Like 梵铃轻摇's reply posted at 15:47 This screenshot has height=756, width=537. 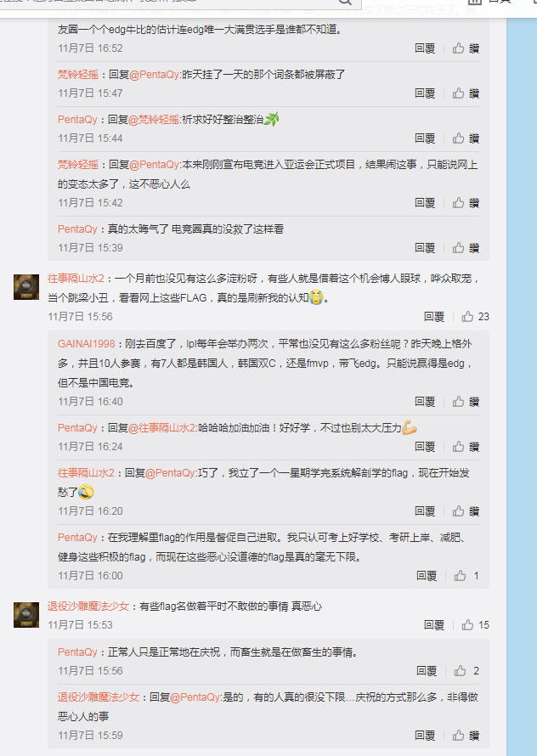pos(466,93)
